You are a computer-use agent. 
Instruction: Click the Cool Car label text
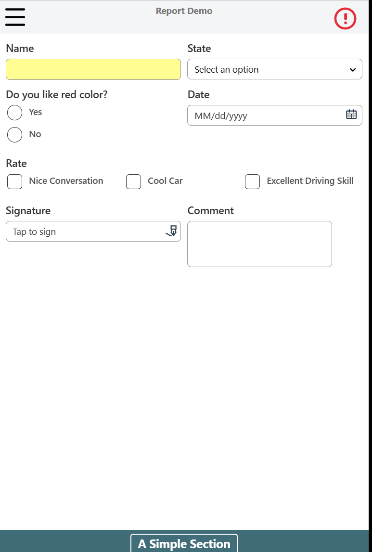[x=165, y=181]
